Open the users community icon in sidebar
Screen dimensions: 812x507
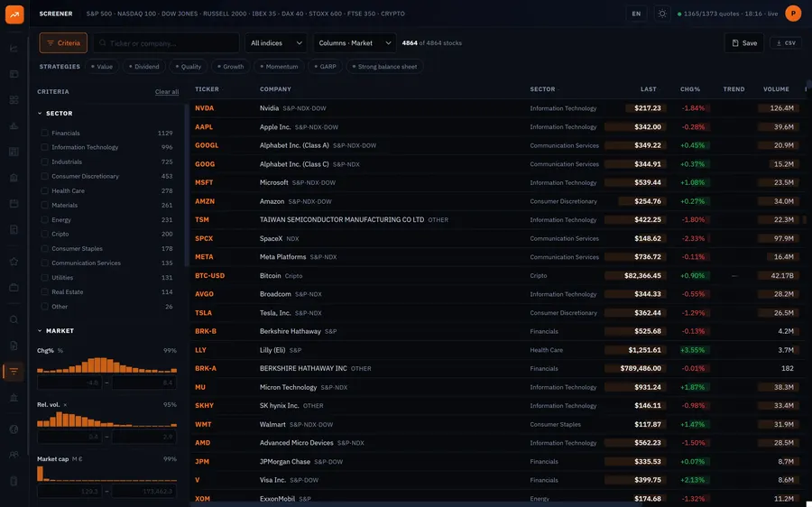point(14,455)
